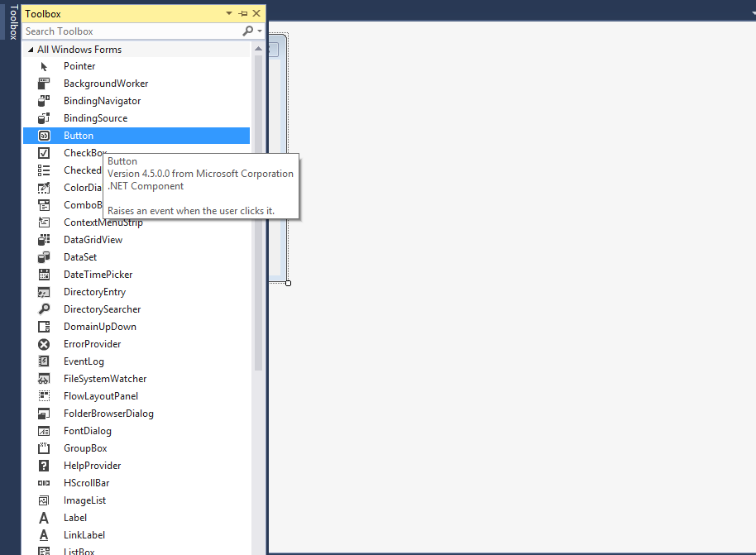This screenshot has height=555, width=756.
Task: Select the ContextMenuStrip icon
Action: click(x=44, y=222)
